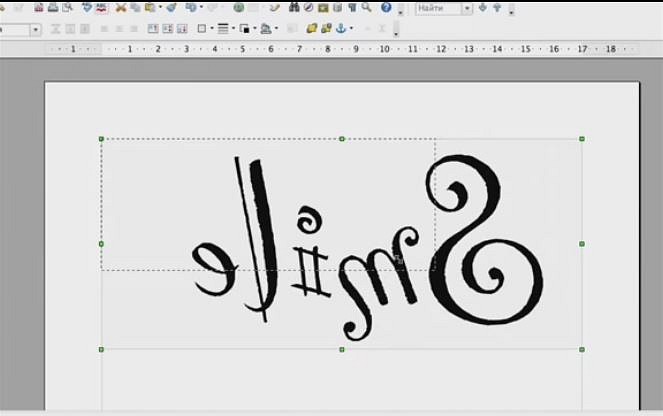
Task: Click the 'Найти' search field
Action: coord(438,8)
